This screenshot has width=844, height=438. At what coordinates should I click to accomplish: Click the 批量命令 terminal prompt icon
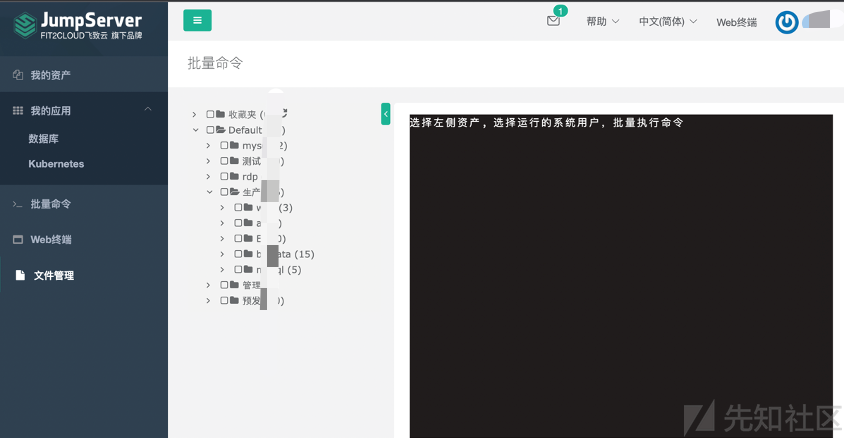18,204
